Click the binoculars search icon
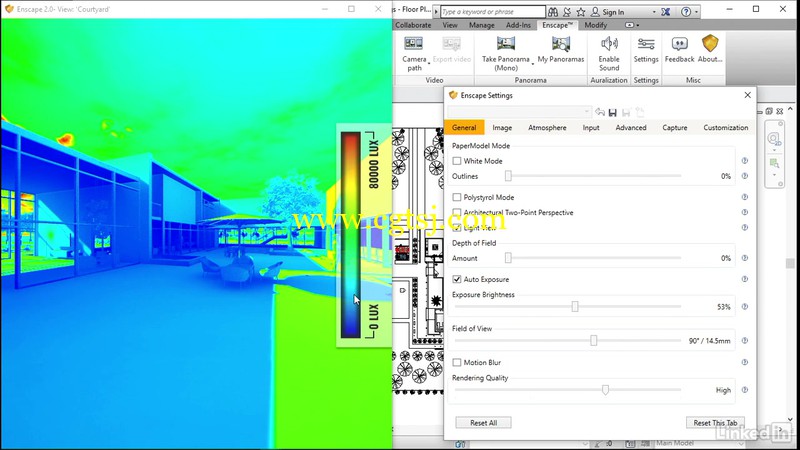The image size is (800, 450). (x=553, y=12)
